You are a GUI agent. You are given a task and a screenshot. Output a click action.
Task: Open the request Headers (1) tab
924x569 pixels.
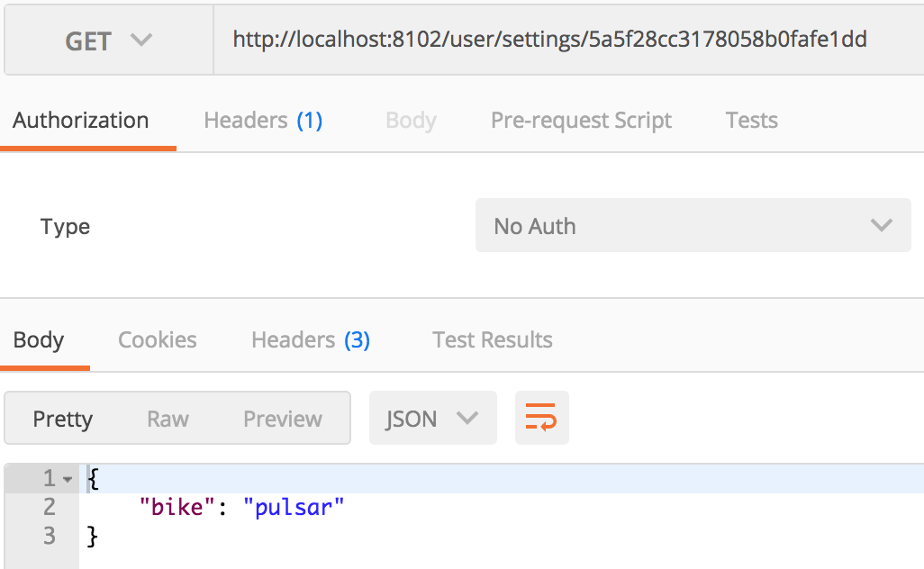(263, 121)
